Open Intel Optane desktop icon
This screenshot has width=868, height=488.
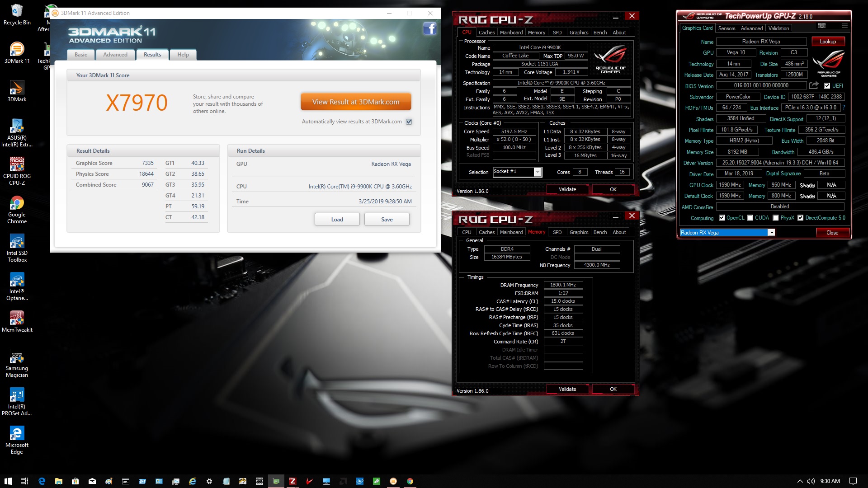(17, 286)
